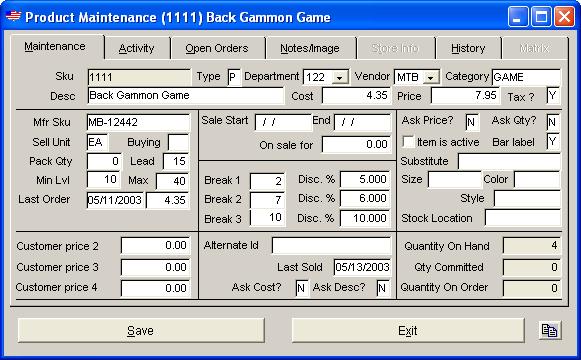Select the Price field showing 7.95
The width and height of the screenshot is (581, 360).
tap(465, 96)
